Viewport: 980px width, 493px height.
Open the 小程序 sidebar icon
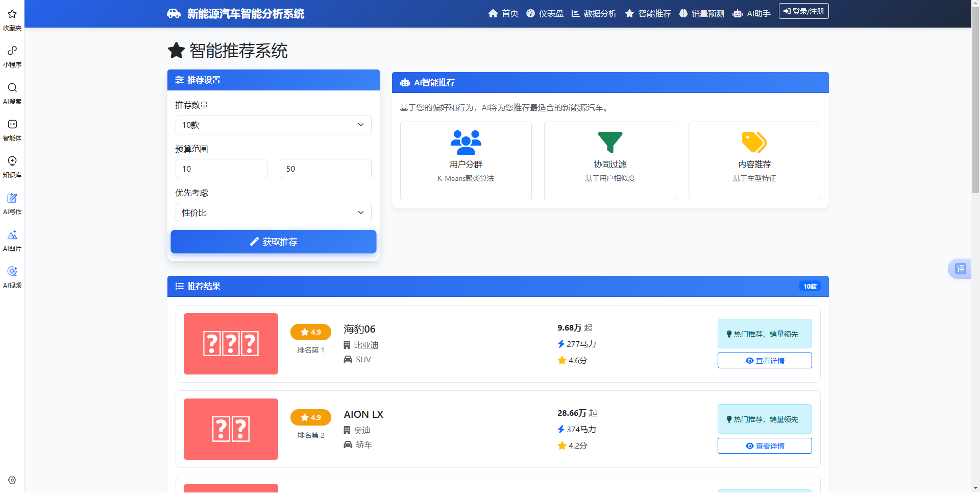[12, 51]
